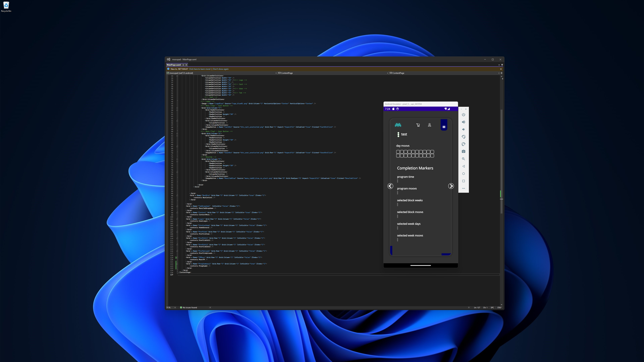Collapse the NavBtns Grid code block
Screen dimensions: 644x362
coord(177,195)
